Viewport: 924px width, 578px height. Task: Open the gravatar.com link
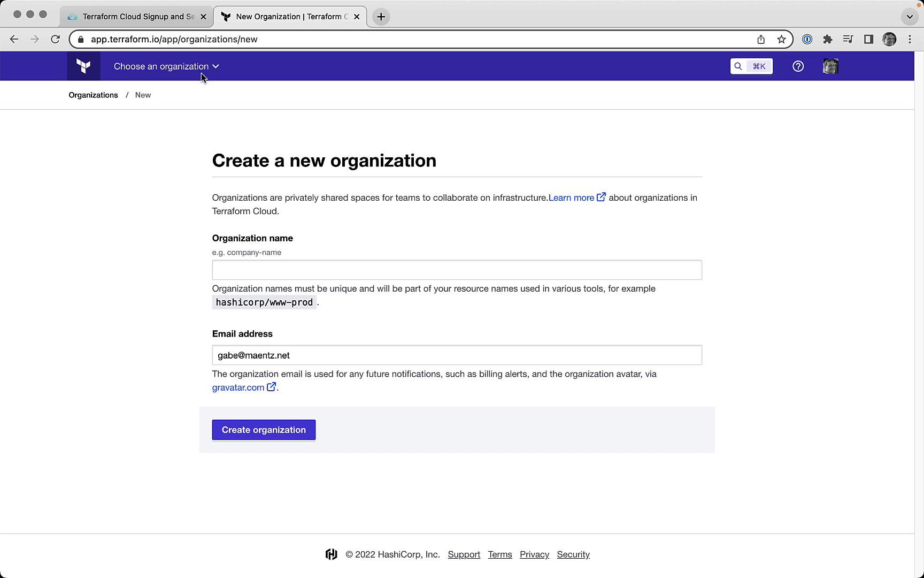pos(244,387)
